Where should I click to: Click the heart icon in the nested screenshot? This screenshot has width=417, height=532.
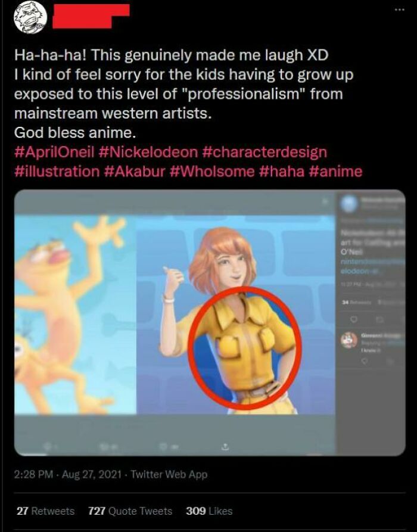tap(354, 319)
